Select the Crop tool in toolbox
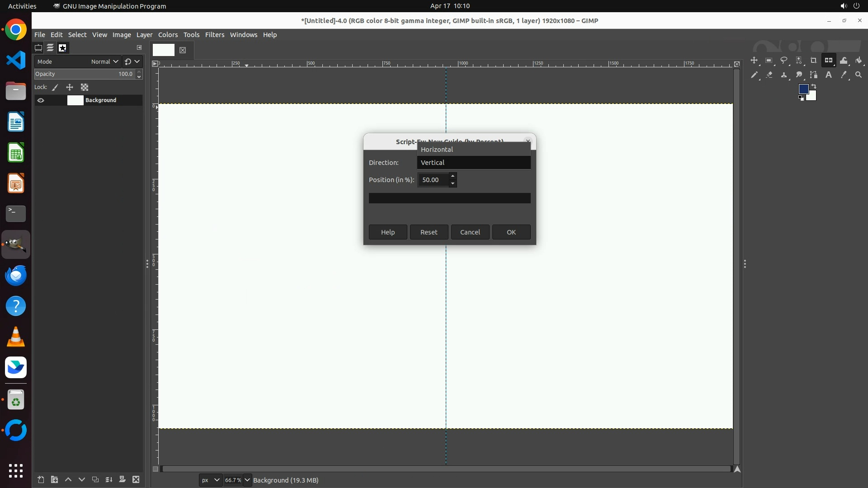This screenshot has height=488, width=868. 814,61
